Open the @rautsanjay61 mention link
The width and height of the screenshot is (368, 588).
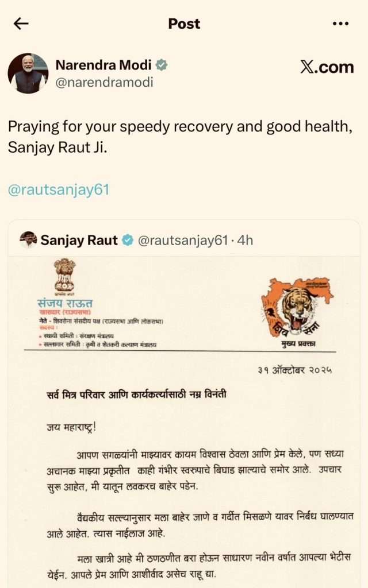[x=59, y=189]
